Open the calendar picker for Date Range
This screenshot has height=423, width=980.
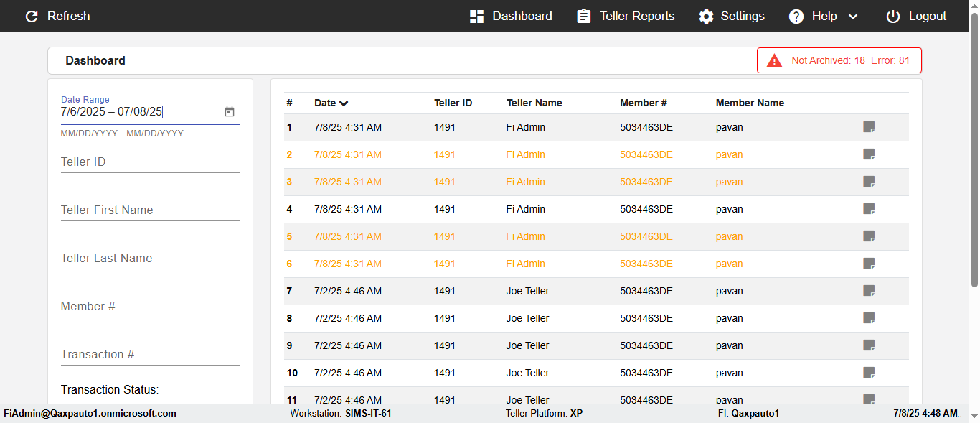click(x=230, y=112)
